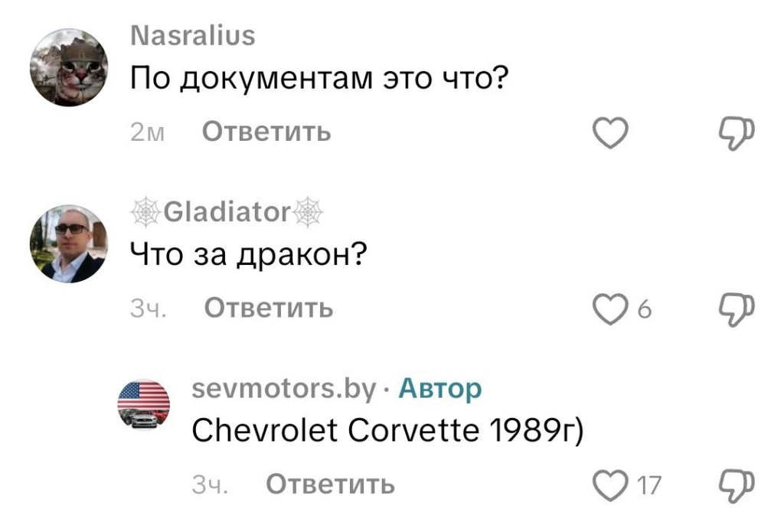
Task: Open the Автор badge next to sevmotors.by
Action: (x=442, y=388)
